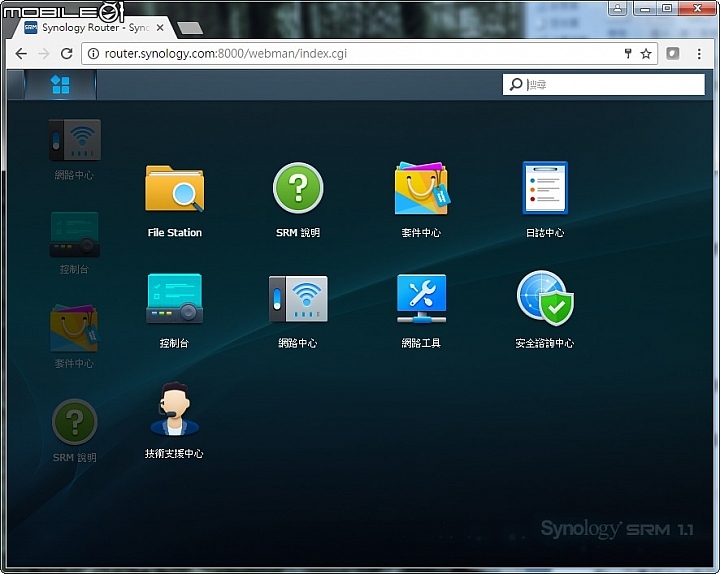Click faded SRM 說明 desktop shortcut on left
This screenshot has width=720, height=574.
point(74,422)
